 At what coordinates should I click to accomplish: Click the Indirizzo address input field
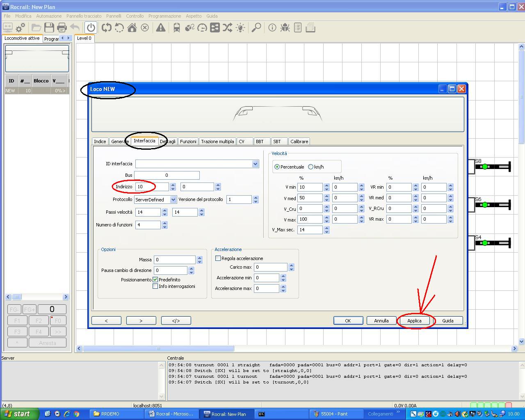[152, 187]
